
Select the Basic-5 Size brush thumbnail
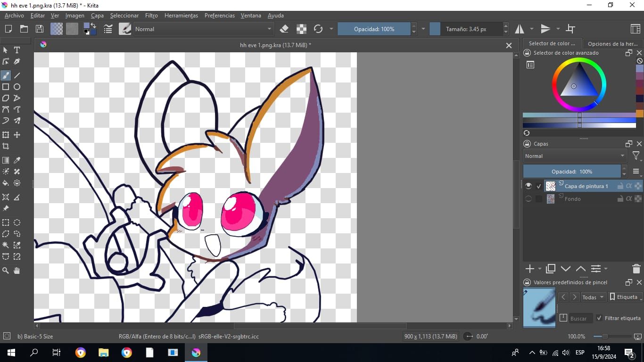539,308
